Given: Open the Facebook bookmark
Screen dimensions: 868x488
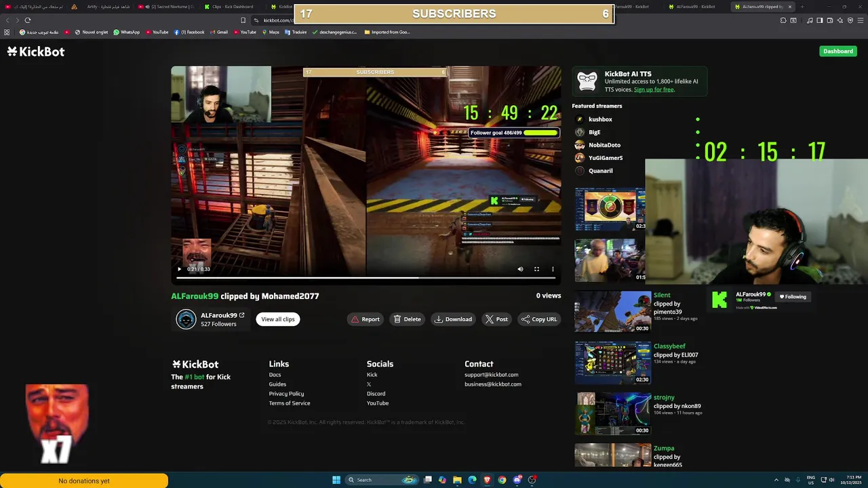Looking at the screenshot, I should [x=189, y=32].
